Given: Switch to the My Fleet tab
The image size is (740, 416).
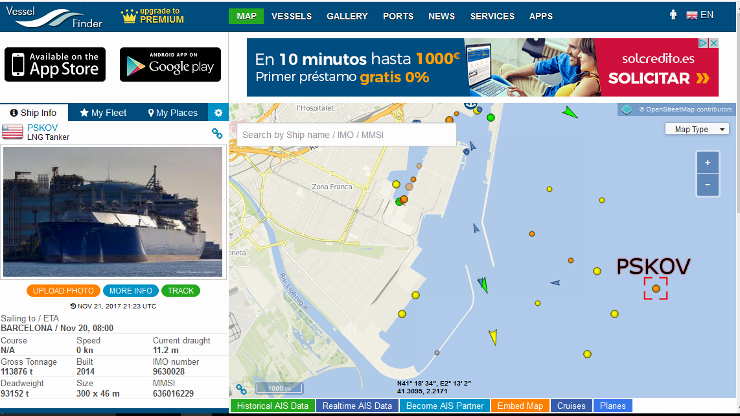Looking at the screenshot, I should tap(103, 113).
